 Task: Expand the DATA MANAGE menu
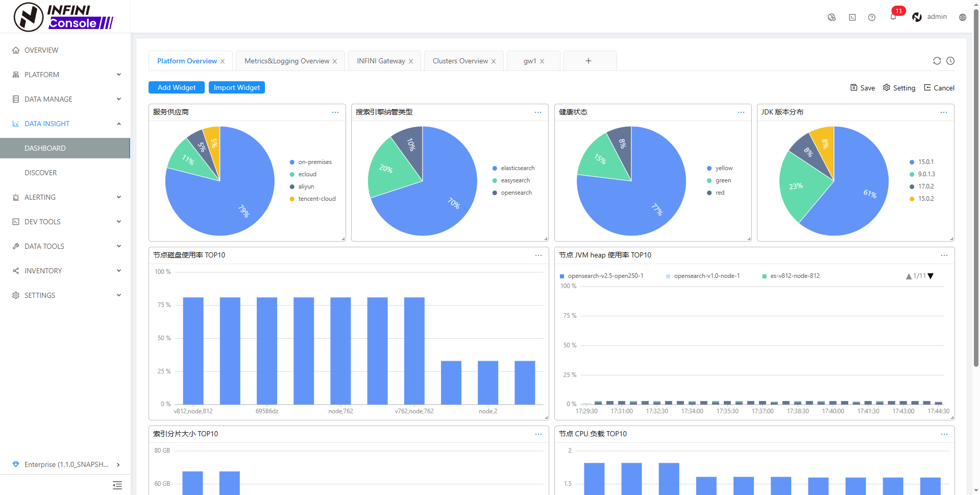(x=65, y=99)
